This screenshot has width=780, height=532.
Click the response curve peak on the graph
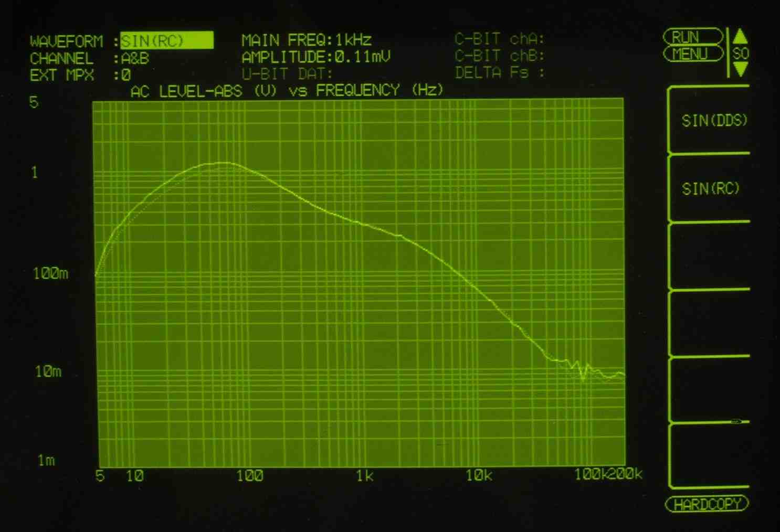click(x=223, y=163)
